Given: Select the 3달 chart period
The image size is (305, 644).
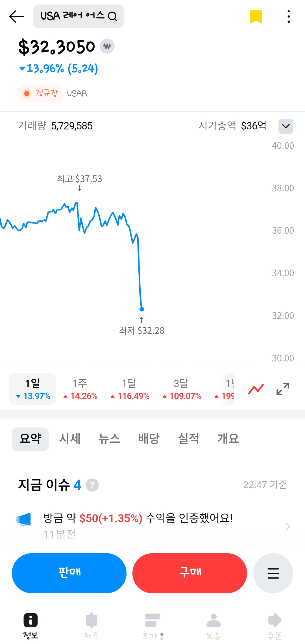Looking at the screenshot, I should point(182,389).
